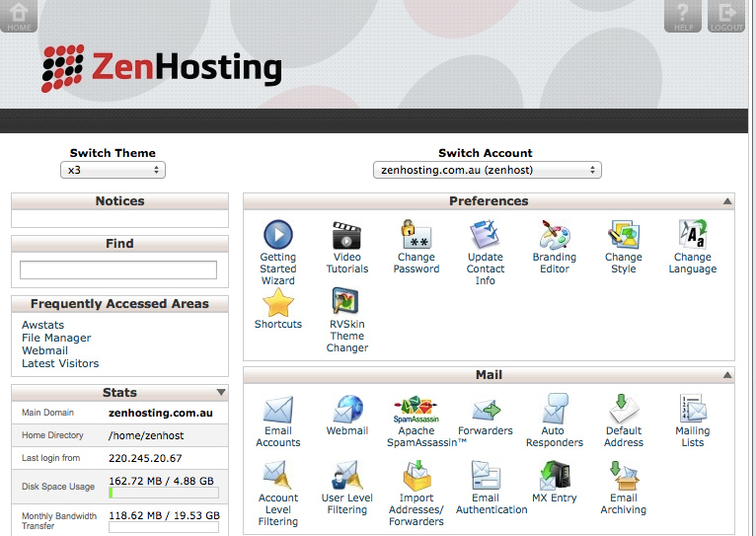Open Import Addresses/Forwarders
This screenshot has width=756, height=536.
(416, 476)
